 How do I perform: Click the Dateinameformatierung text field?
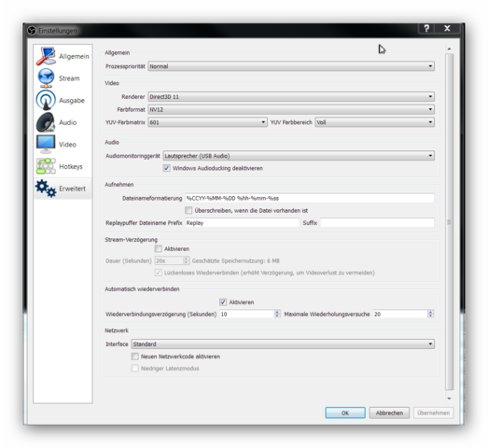[x=310, y=198]
